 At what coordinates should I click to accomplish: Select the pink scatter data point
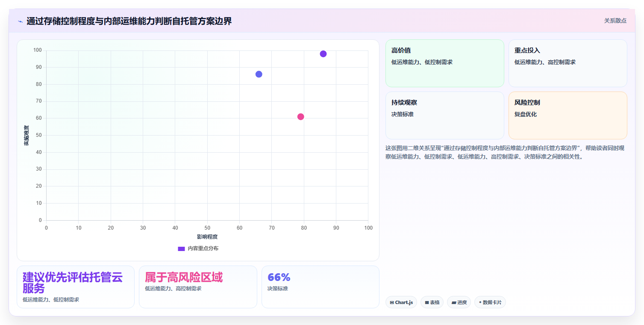300,117
